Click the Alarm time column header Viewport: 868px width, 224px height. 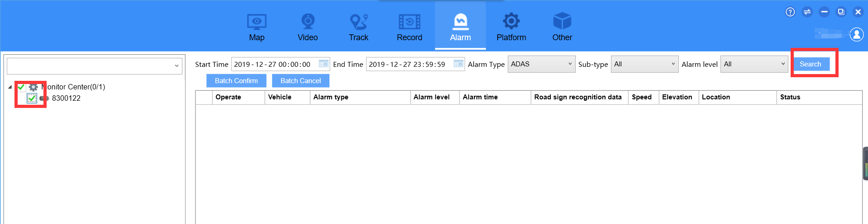(495, 97)
